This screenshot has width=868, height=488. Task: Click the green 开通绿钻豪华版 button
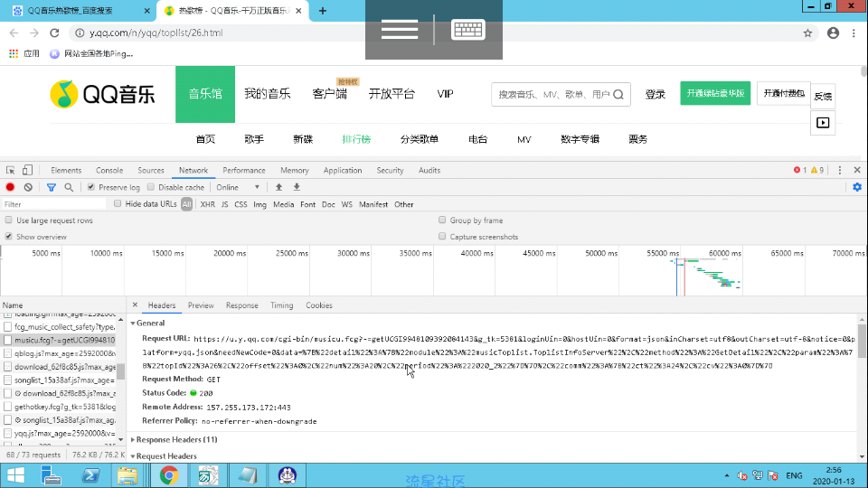[x=715, y=93]
